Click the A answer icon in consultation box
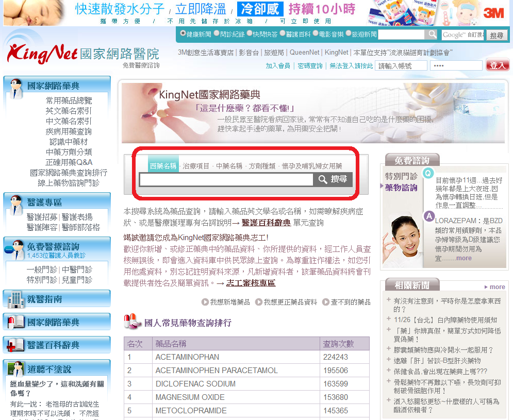Image resolution: width=513 pixels, height=420 pixels. click(429, 216)
